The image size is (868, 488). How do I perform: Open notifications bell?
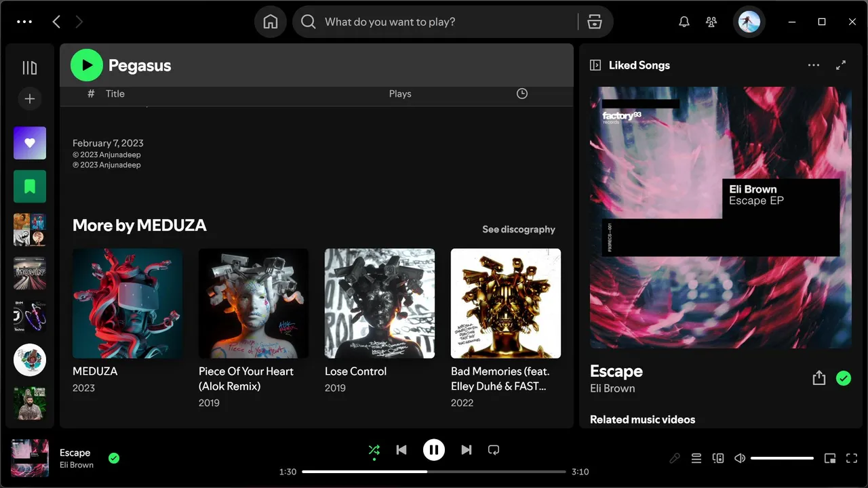point(684,22)
